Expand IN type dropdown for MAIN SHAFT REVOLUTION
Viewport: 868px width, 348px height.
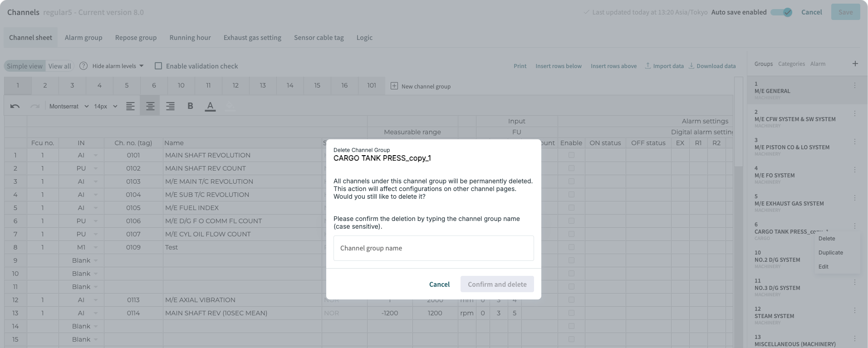pyautogui.click(x=96, y=155)
